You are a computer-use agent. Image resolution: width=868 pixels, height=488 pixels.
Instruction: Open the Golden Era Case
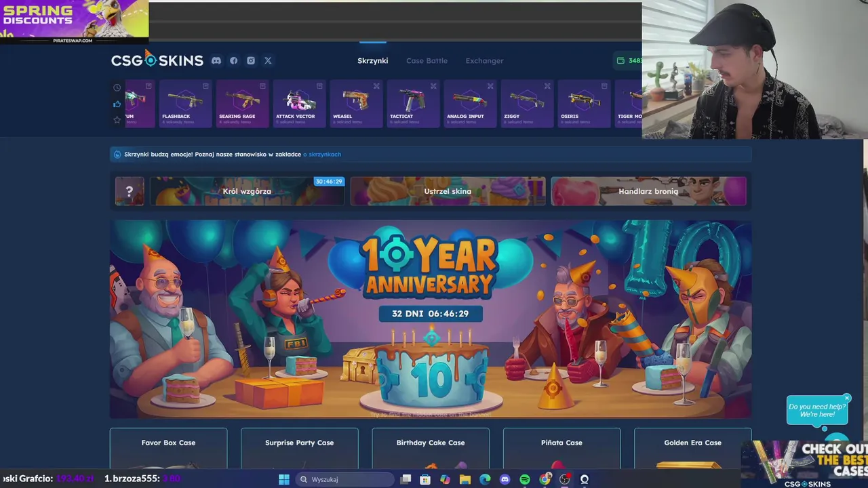692,448
